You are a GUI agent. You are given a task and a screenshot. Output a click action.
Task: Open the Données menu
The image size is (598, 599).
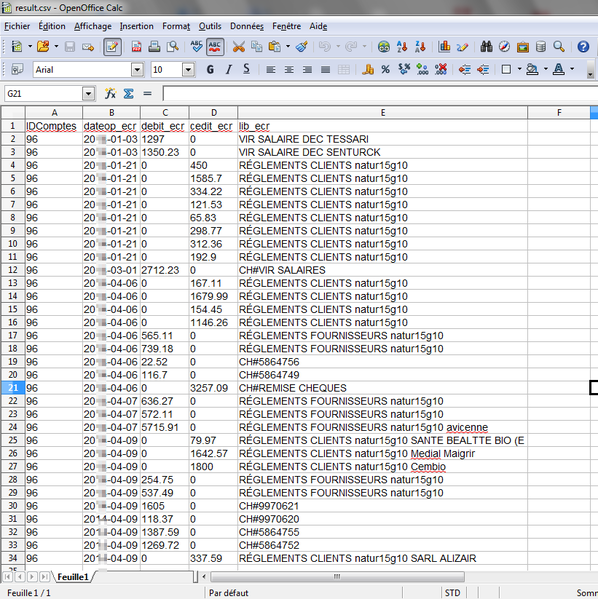click(246, 26)
